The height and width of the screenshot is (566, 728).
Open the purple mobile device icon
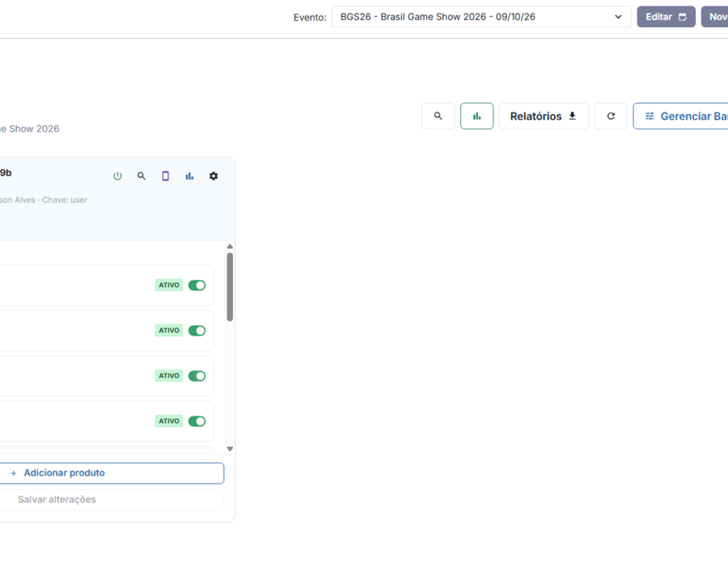pyautogui.click(x=165, y=176)
